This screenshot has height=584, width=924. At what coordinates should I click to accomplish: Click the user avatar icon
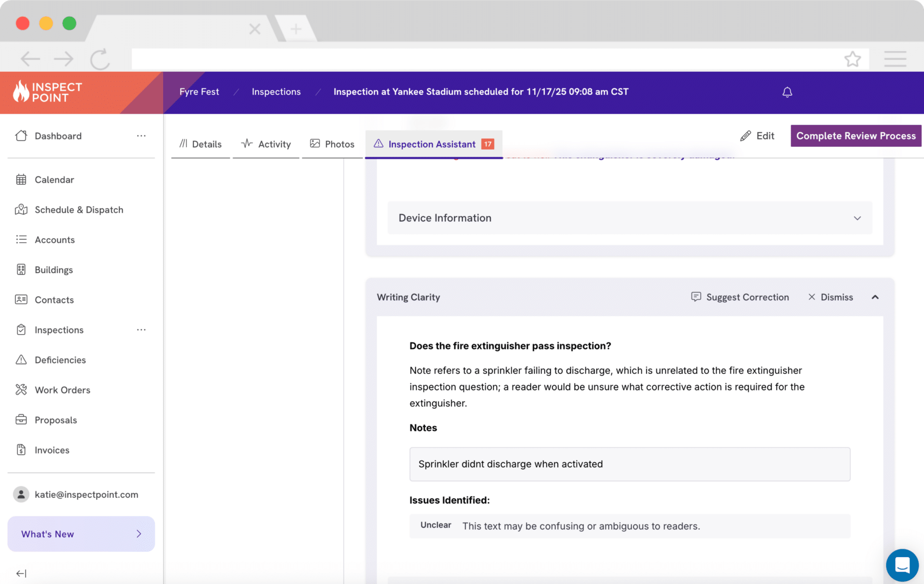pyautogui.click(x=21, y=494)
